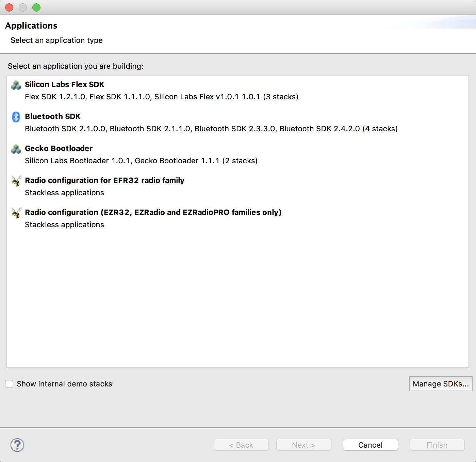Click the Bluetooth SDK 2.1.0.0 stacks description
This screenshot has height=462, width=476.
point(211,129)
